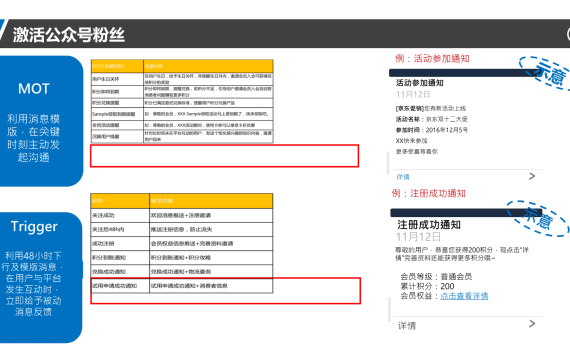Open the grey 详情 link of 注册成功通知
This screenshot has width=570, height=360.
[x=407, y=325]
